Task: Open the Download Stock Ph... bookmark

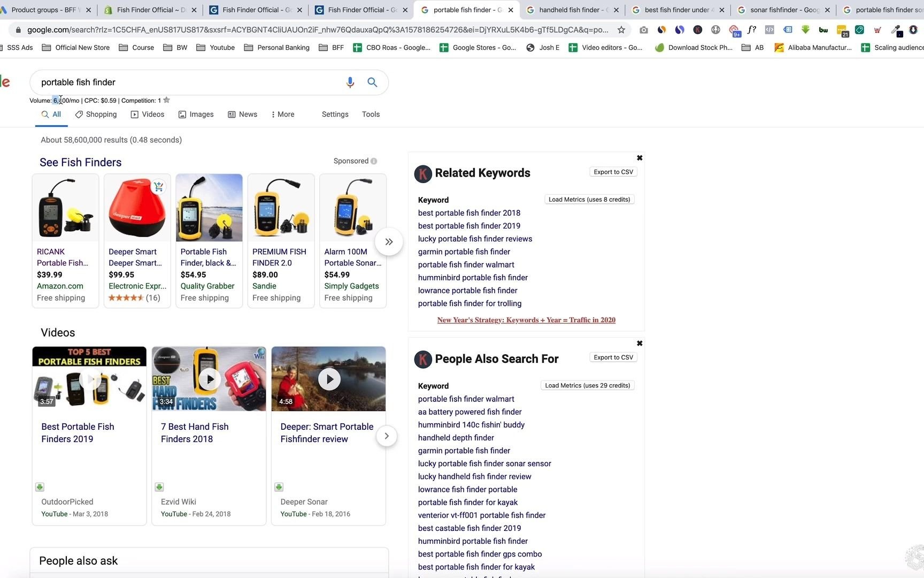Action: coord(694,48)
